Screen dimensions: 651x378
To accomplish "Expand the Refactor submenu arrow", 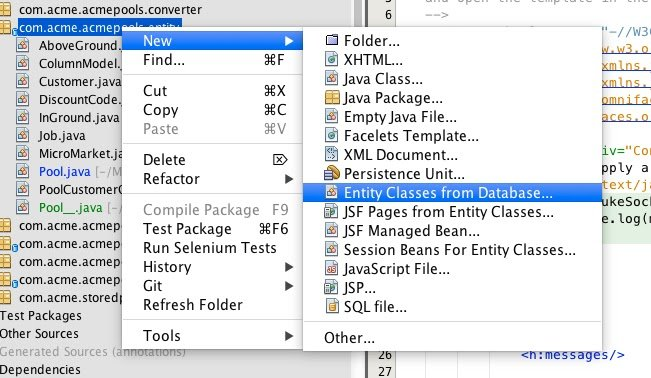I will (289, 179).
